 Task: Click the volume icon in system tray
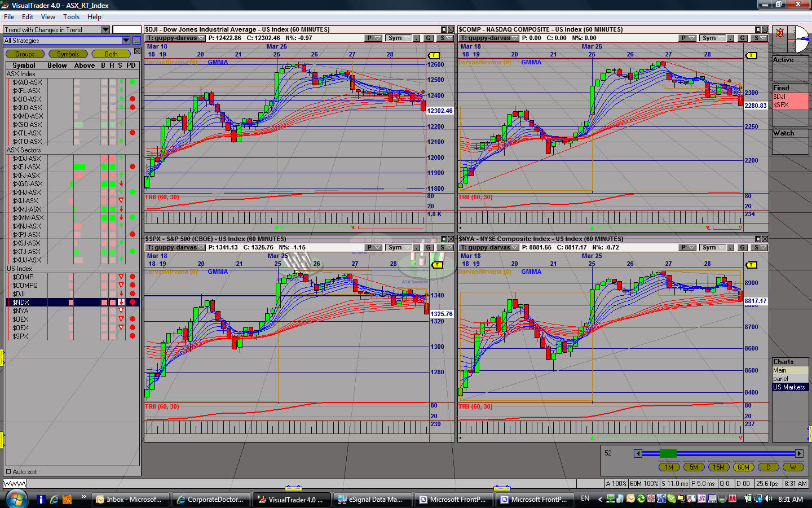(768, 499)
